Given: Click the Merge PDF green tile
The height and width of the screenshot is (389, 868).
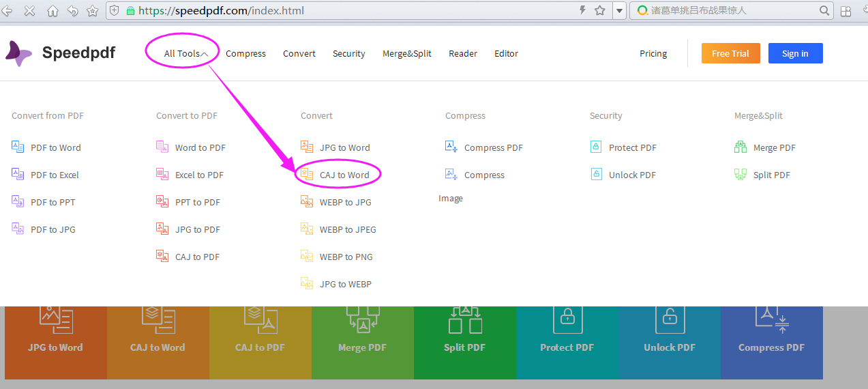Looking at the screenshot, I should point(363,343).
